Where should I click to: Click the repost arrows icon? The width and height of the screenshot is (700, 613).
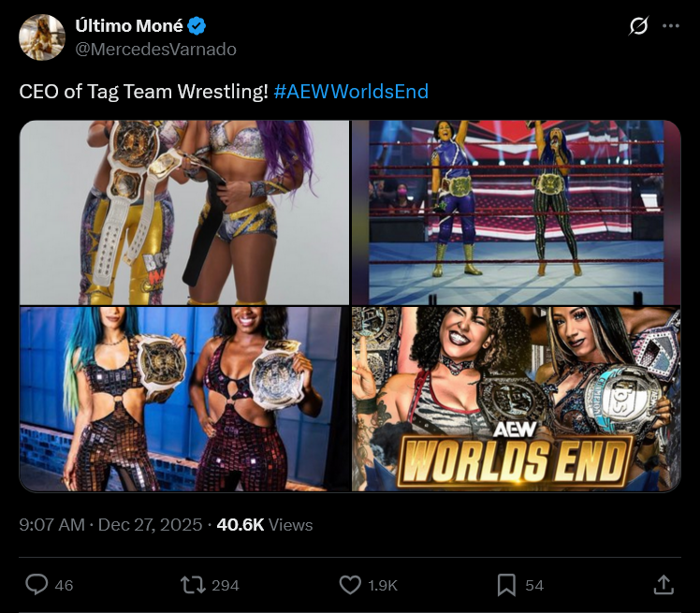point(193,585)
